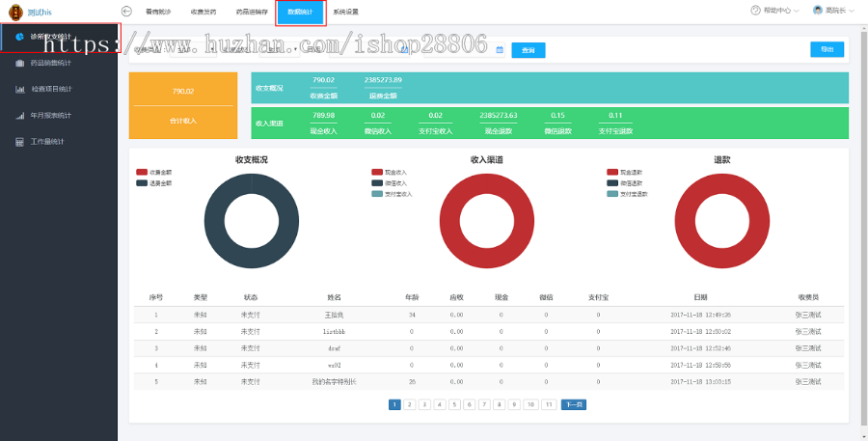Image resolution: width=868 pixels, height=441 pixels.
Task: Open 年月报表统计 signal bars sidebar icon
Action: point(19,116)
